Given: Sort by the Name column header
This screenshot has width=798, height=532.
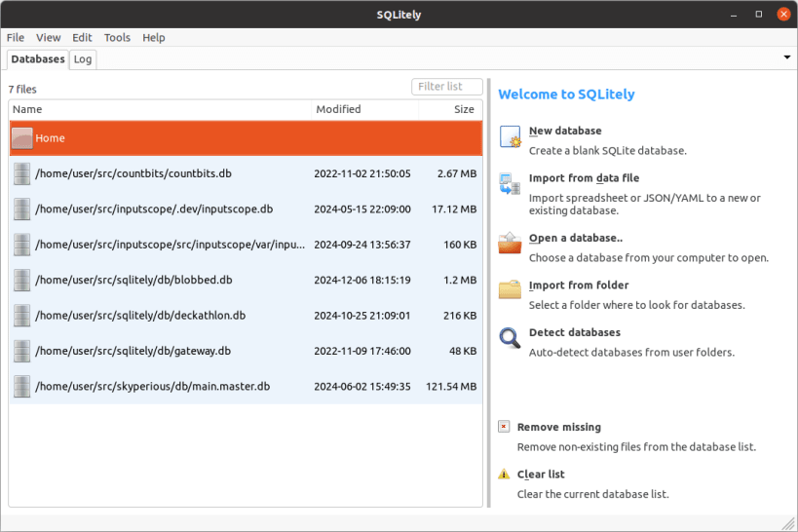Looking at the screenshot, I should (x=160, y=109).
